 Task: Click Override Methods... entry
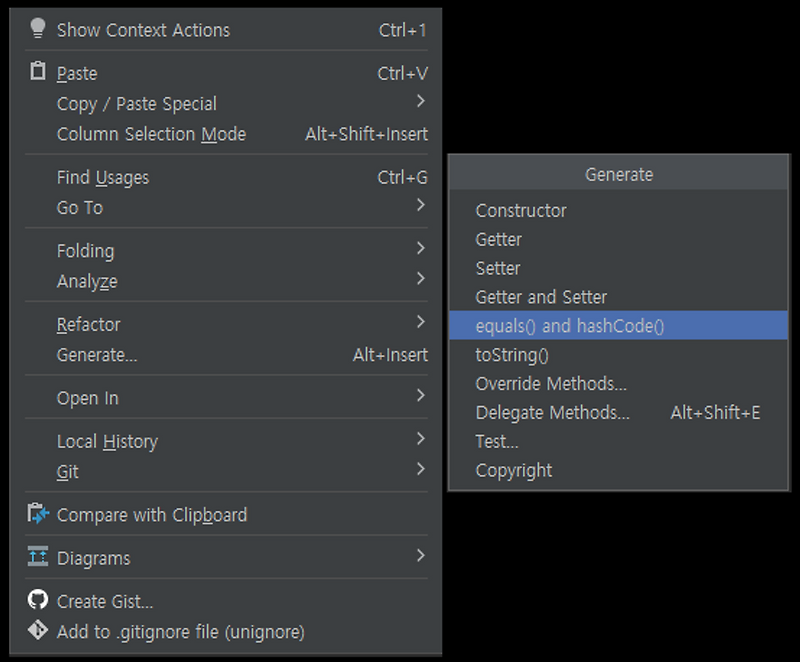click(x=618, y=384)
